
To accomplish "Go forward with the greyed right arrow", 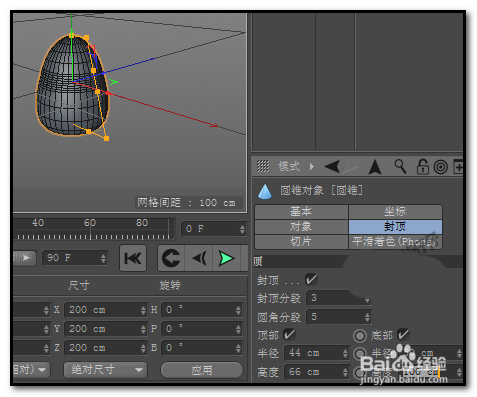I will (349, 166).
